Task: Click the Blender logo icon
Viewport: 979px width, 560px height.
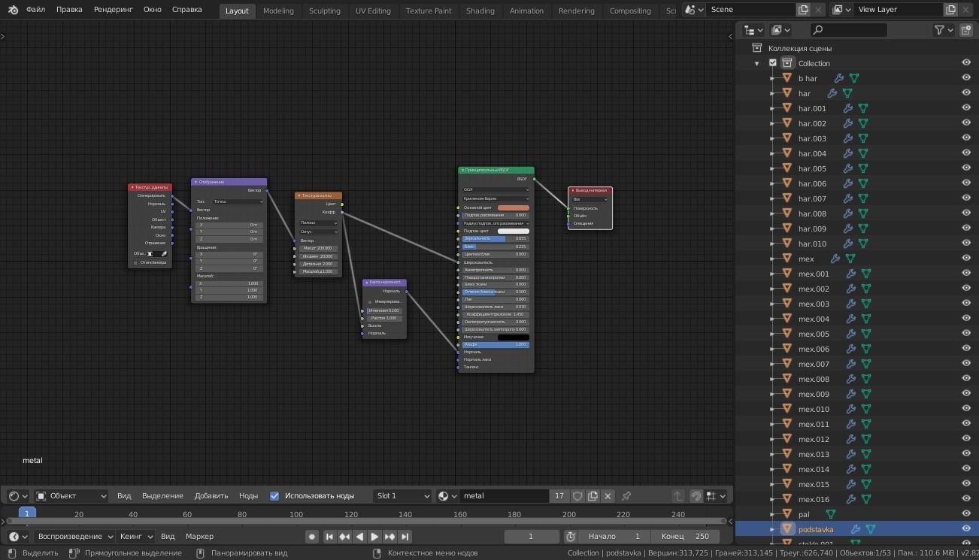Action: [x=14, y=10]
